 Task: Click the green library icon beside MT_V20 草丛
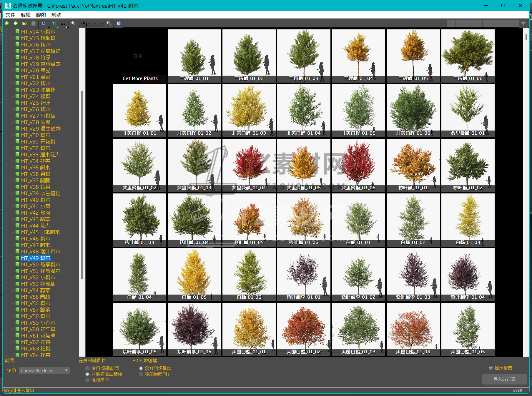[x=17, y=70]
